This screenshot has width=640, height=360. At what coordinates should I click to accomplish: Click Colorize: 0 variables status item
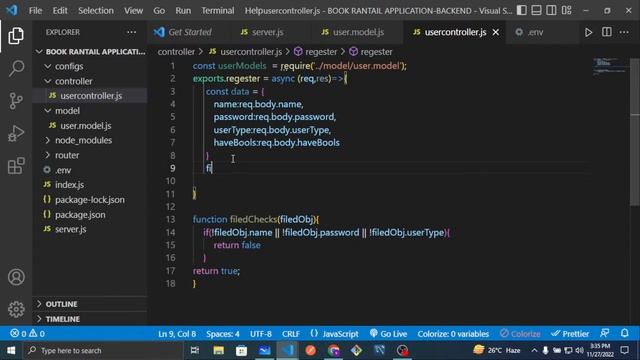453,333
